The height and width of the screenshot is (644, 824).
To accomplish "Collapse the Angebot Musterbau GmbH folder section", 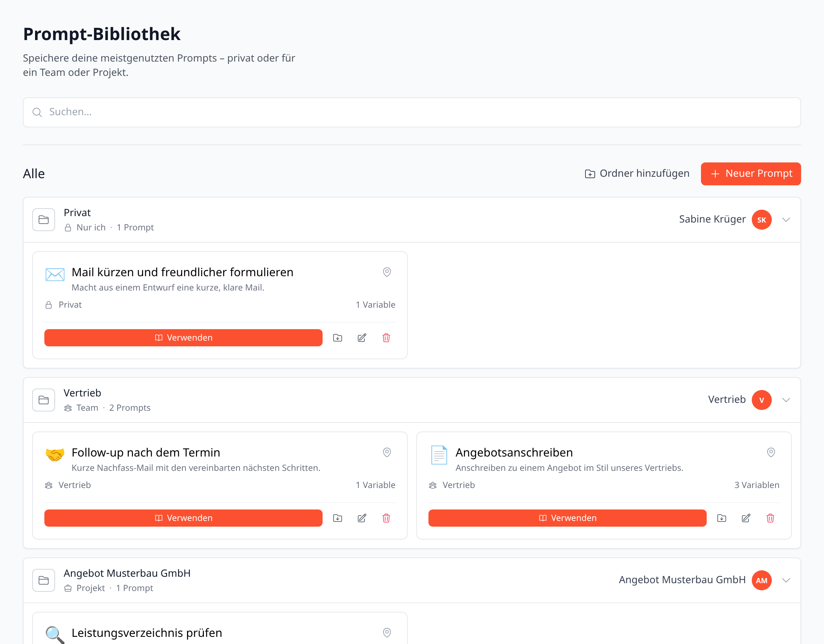I will point(786,580).
